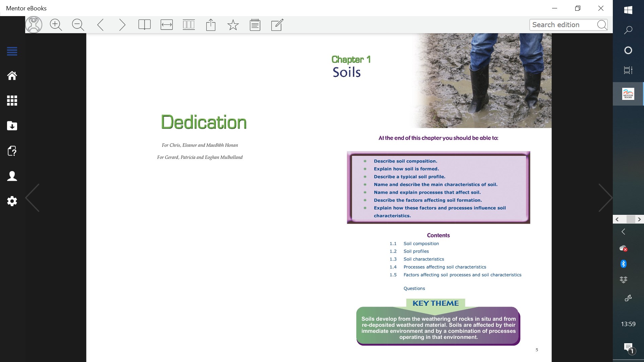Bookmark page with the star icon
The image size is (644, 362).
pos(233,25)
